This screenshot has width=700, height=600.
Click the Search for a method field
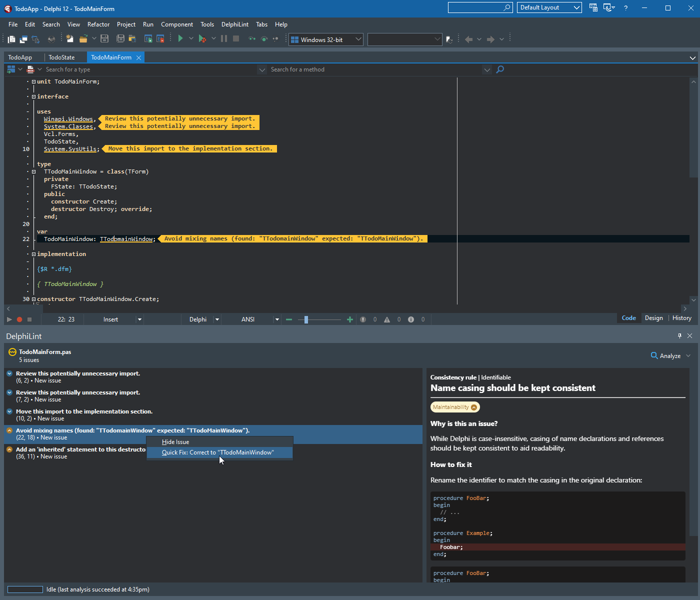click(x=376, y=69)
